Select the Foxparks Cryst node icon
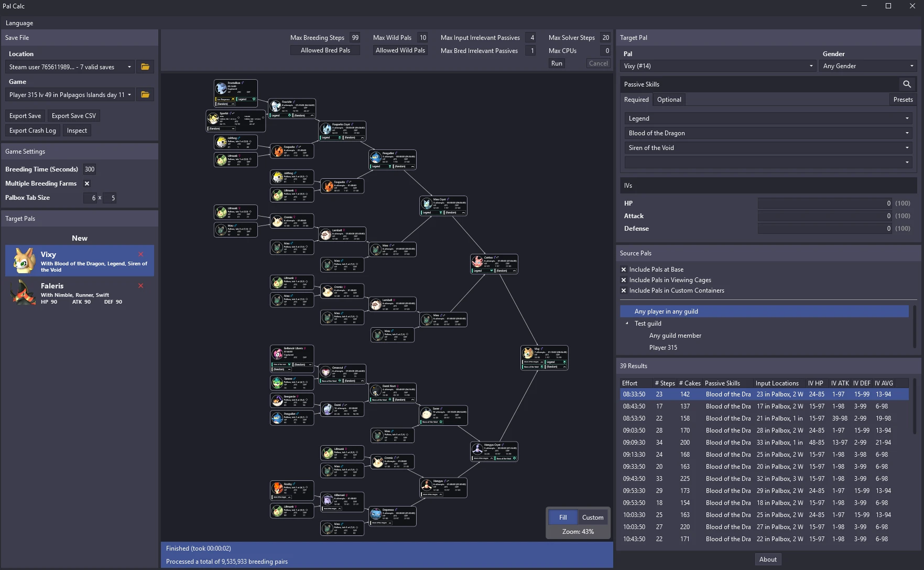The image size is (924, 570). point(327,129)
